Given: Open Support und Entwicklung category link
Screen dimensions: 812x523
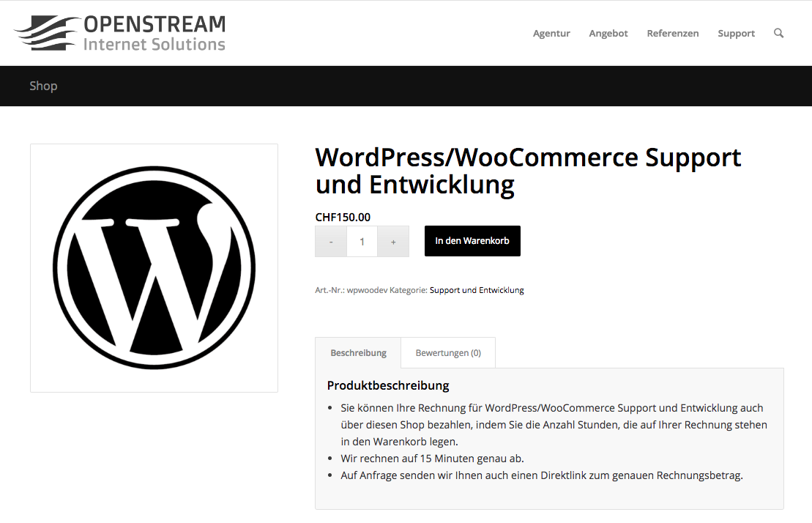Looking at the screenshot, I should click(x=477, y=290).
